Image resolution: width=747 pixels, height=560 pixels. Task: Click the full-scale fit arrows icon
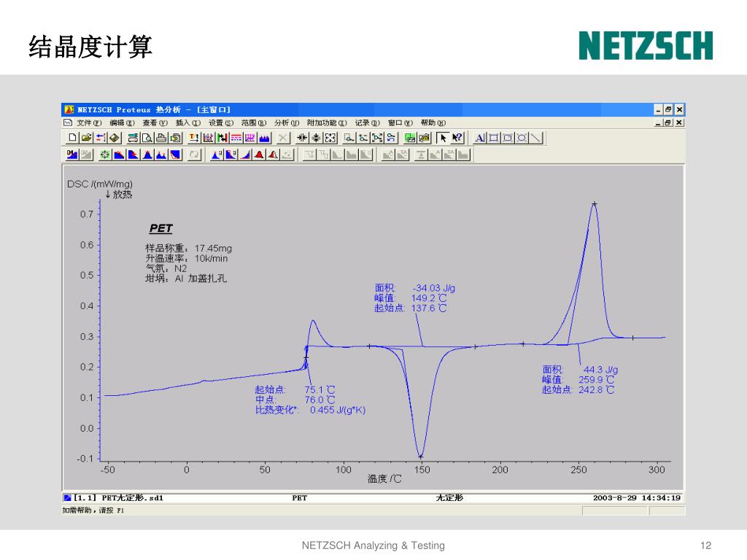coord(330,138)
